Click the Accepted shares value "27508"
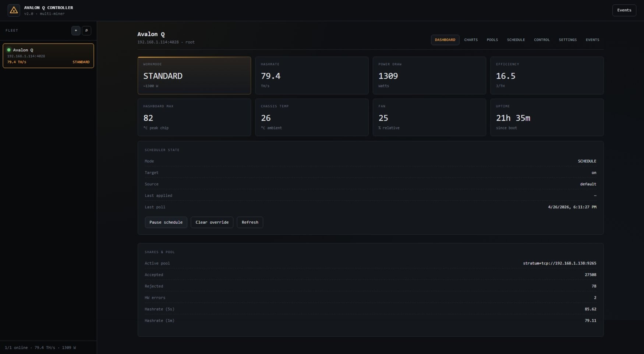Screen dimensions: 644x354 coord(591,275)
